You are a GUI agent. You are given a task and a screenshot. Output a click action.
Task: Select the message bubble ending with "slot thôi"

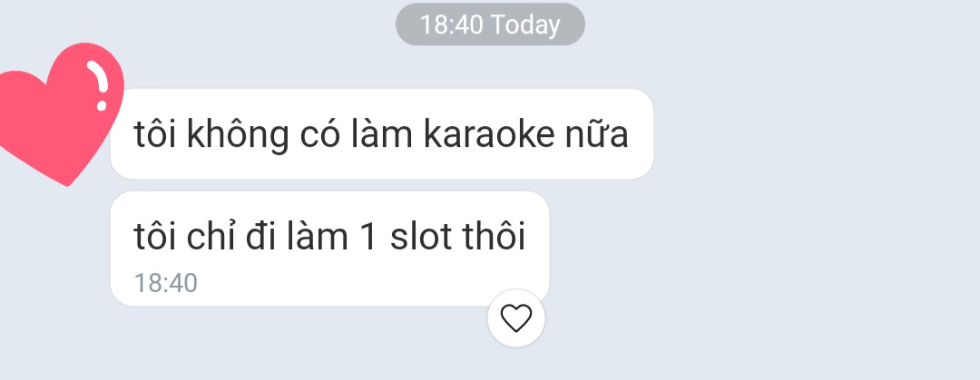coord(329,248)
